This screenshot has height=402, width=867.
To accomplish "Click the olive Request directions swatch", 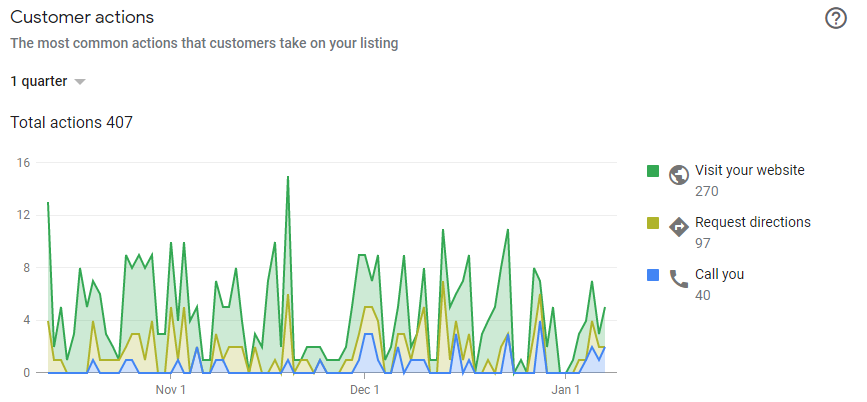I will click(x=653, y=223).
